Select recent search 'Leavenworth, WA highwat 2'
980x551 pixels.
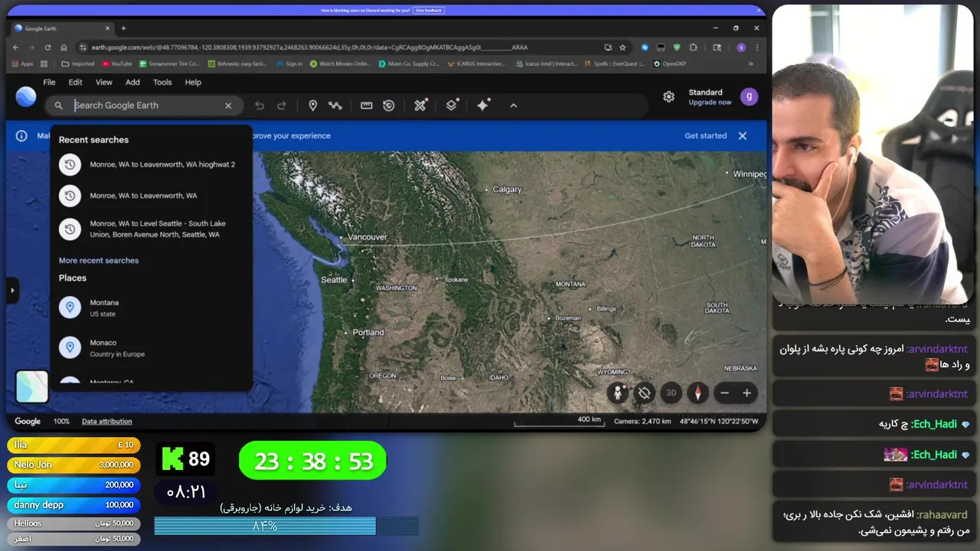point(151,165)
